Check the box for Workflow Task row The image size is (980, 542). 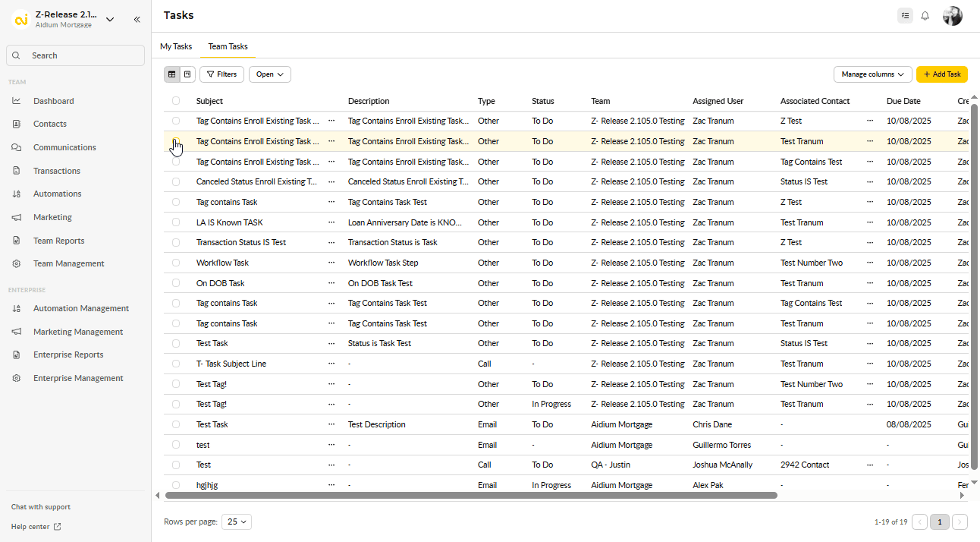pyautogui.click(x=176, y=263)
